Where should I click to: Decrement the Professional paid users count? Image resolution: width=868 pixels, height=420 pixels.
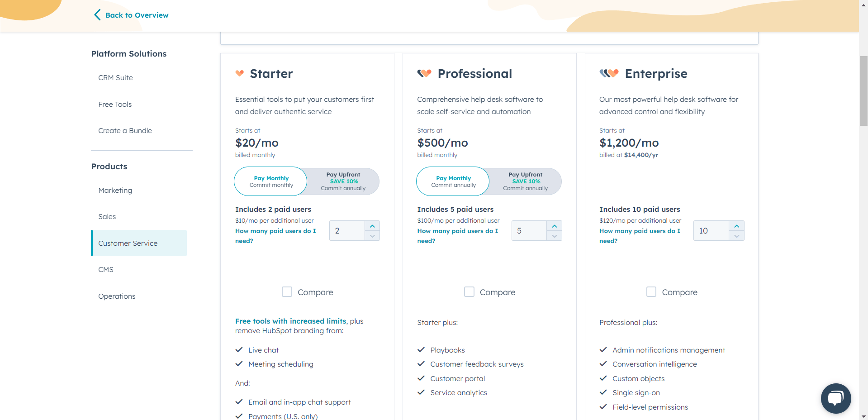555,236
